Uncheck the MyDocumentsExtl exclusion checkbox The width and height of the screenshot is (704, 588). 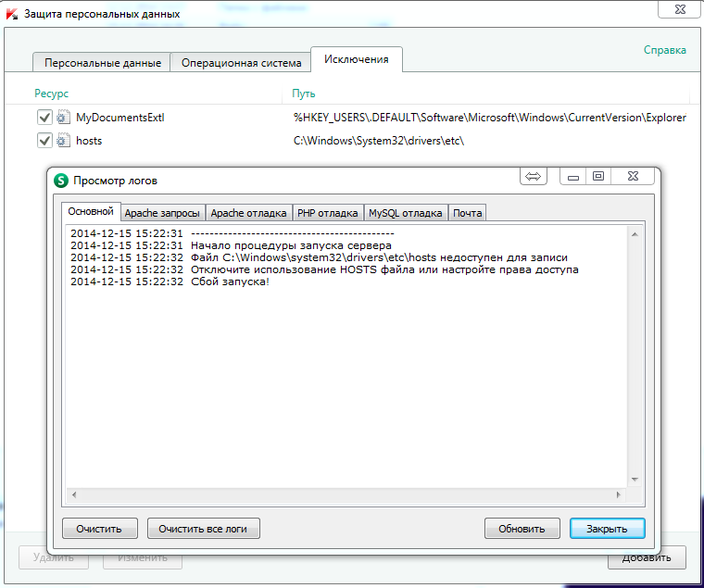coord(44,118)
